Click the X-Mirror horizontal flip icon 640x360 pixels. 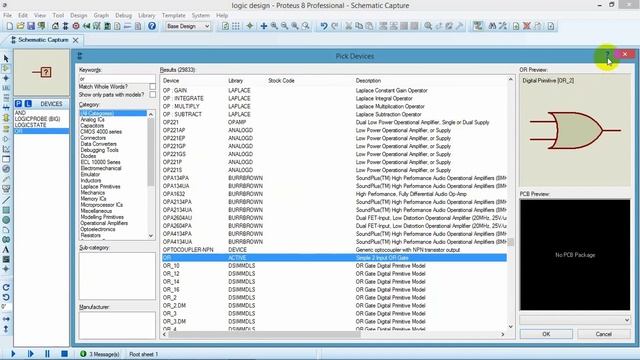coord(6,319)
